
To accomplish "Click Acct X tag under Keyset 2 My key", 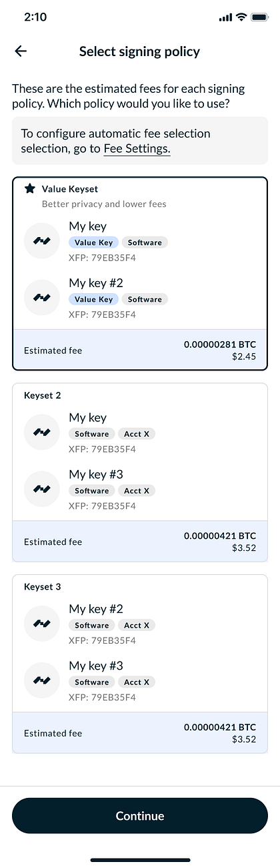I will click(137, 434).
